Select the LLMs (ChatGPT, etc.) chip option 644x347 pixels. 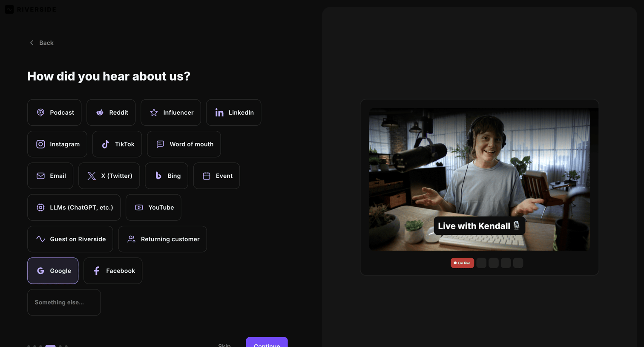coord(74,208)
